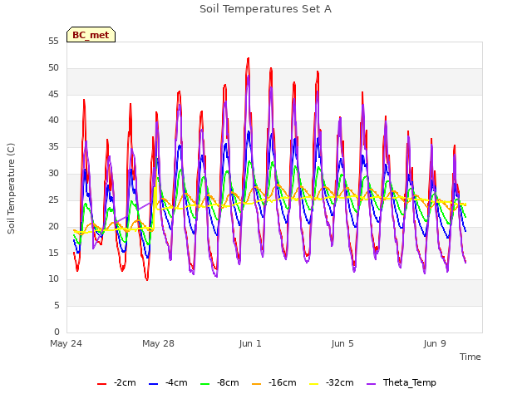Click the yellow -32cm legend color marker
The width and height of the screenshot is (532, 399).
(314, 384)
